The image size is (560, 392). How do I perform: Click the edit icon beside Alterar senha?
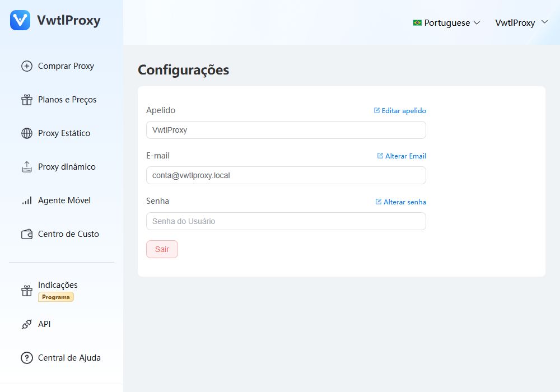coord(378,202)
